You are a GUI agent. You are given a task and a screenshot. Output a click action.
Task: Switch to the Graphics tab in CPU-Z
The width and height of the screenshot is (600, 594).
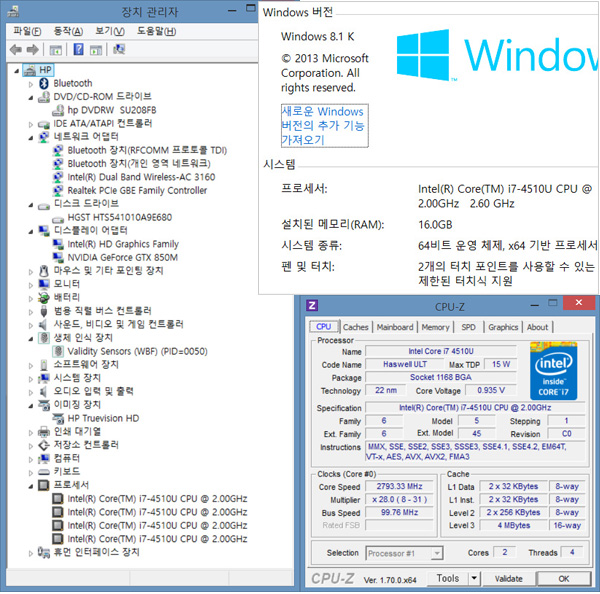(x=503, y=327)
